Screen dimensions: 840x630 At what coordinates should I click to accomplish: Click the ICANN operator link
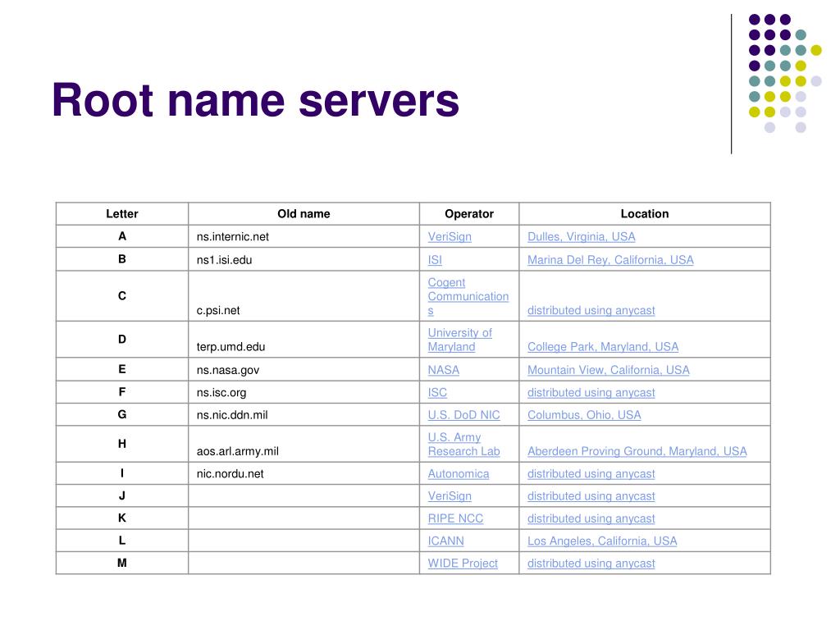pos(445,541)
